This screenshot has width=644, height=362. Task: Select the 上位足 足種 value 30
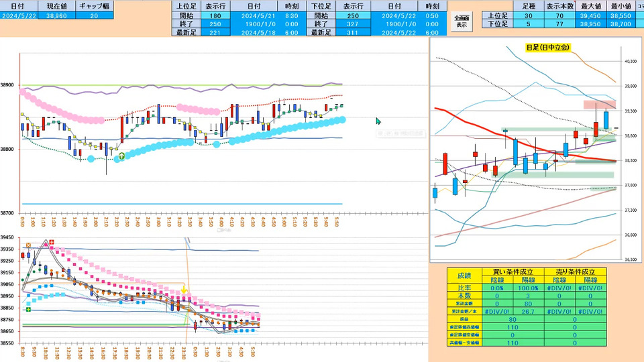(528, 15)
